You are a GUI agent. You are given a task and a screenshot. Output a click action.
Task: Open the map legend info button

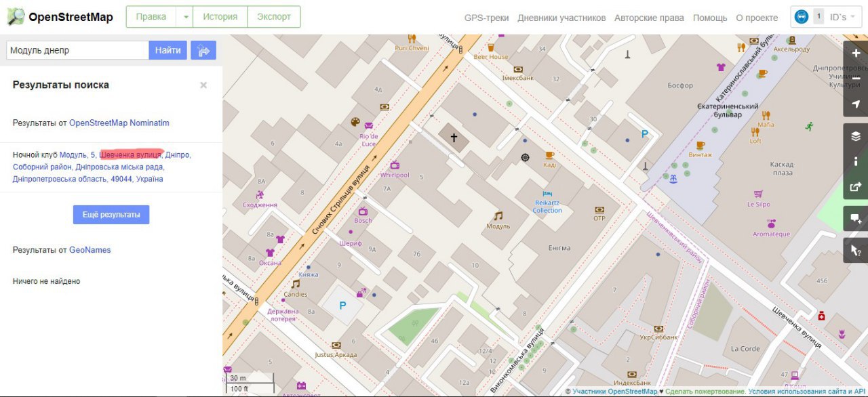(x=855, y=161)
